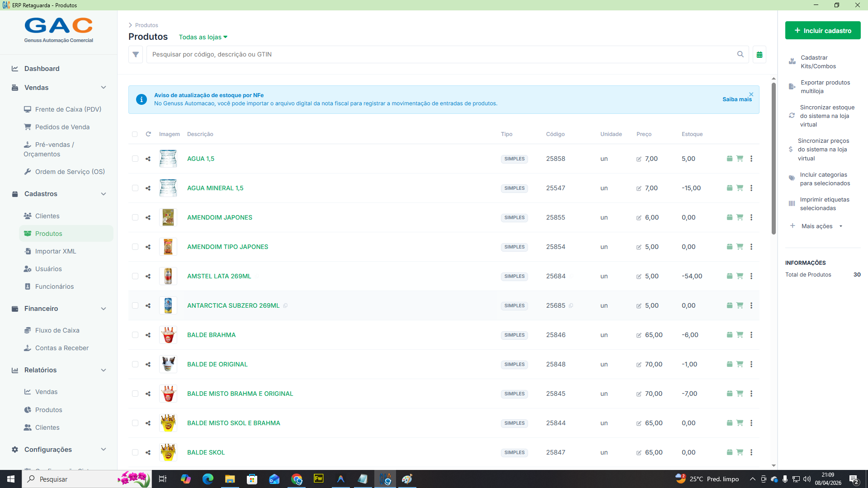868x488 pixels.
Task: Expand the Mais ações dropdown
Action: 816,226
